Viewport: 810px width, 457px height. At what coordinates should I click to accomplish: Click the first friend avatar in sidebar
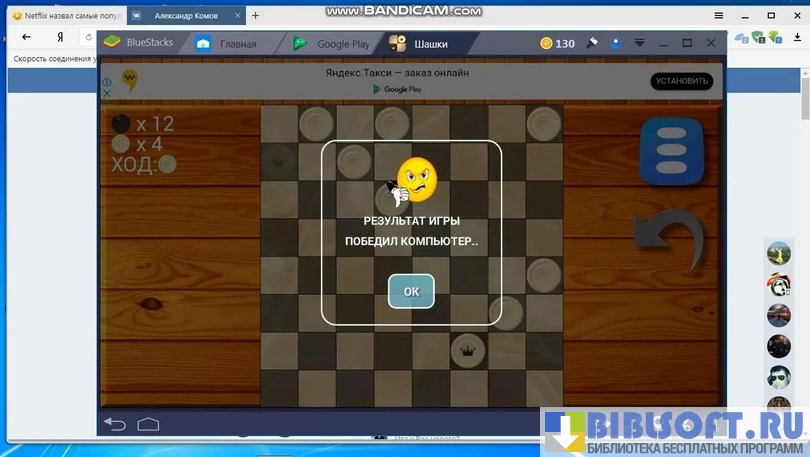click(x=779, y=253)
